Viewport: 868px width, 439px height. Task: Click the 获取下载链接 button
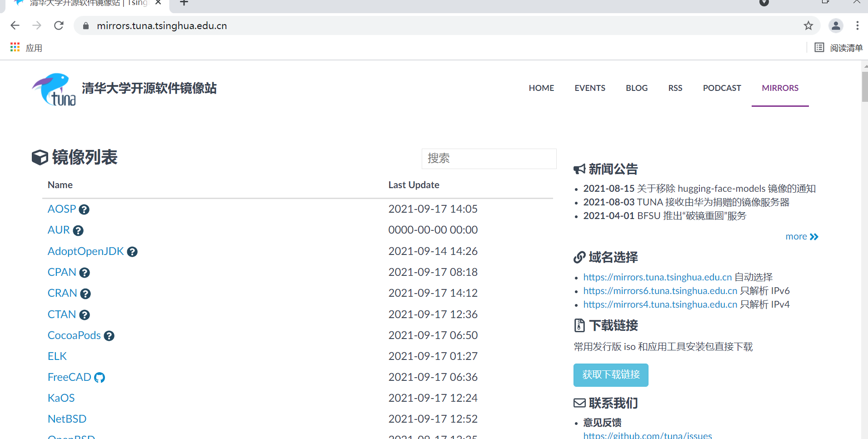click(x=611, y=375)
